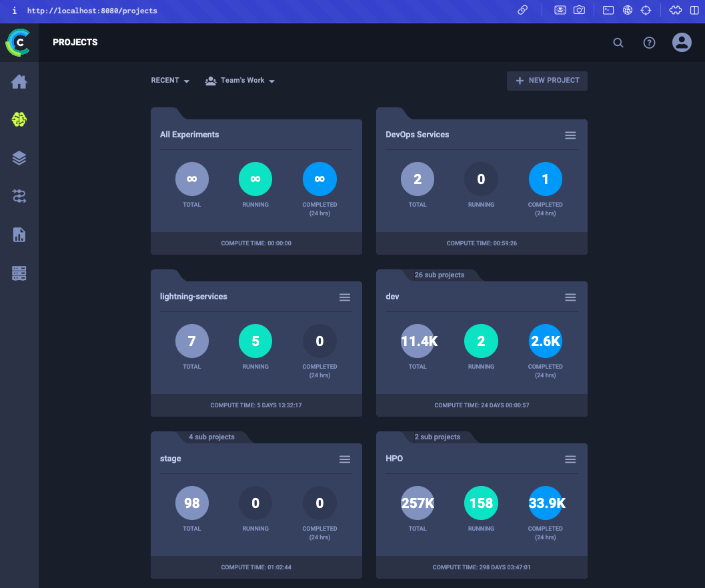Click the HPO 257K total circle
The width and height of the screenshot is (705, 588).
418,503
